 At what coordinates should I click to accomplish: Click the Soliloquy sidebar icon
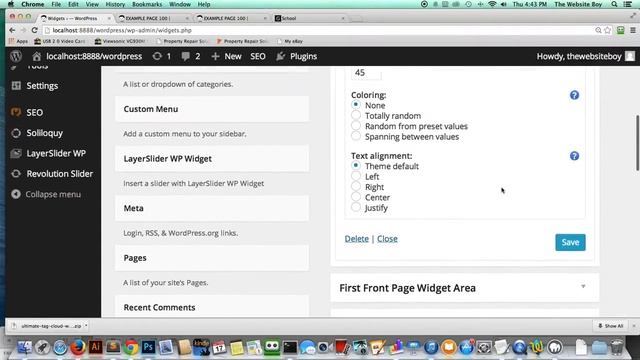coord(16,133)
